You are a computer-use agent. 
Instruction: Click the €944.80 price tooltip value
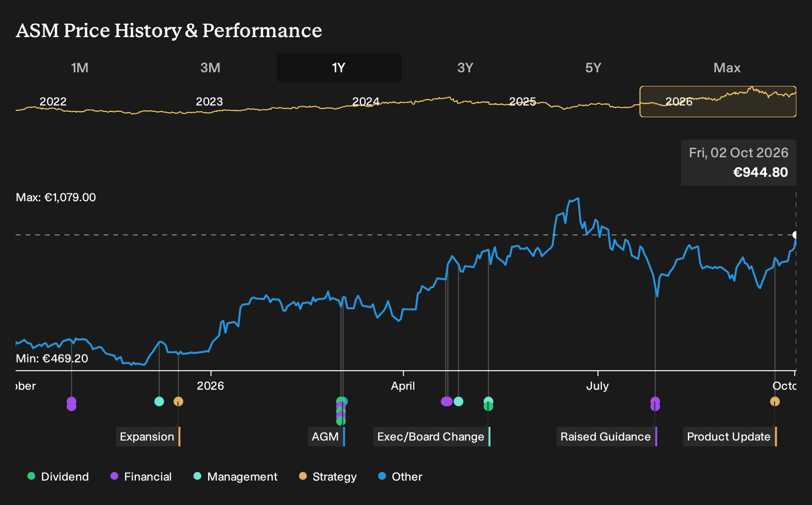point(761,172)
